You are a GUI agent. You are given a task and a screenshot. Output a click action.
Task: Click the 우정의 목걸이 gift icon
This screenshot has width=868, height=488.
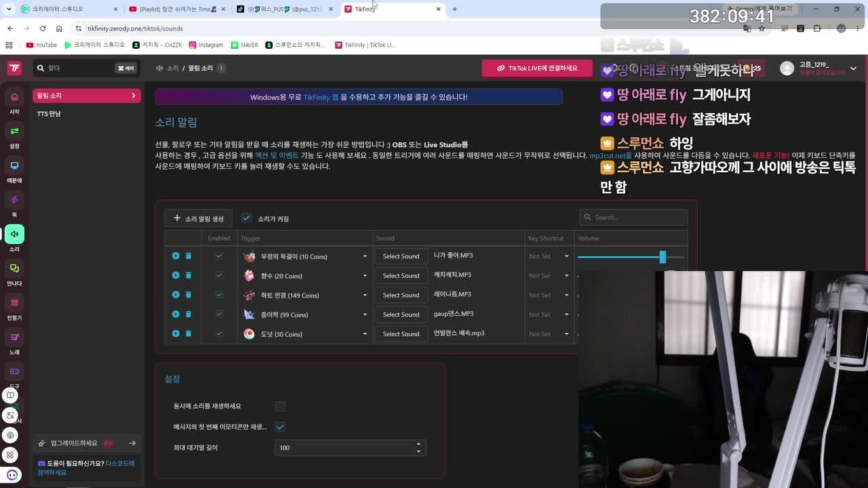click(x=250, y=257)
